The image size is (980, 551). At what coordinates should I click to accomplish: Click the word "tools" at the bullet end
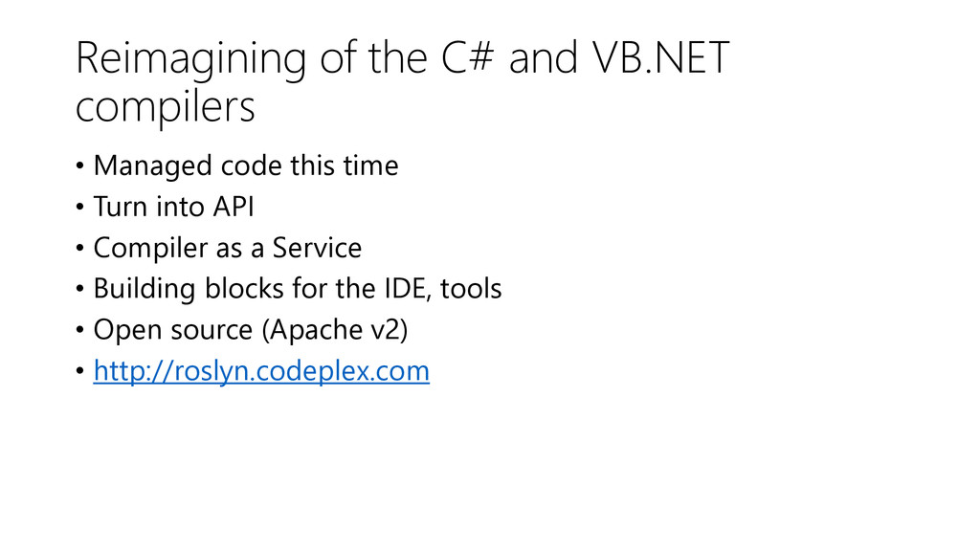click(x=471, y=289)
